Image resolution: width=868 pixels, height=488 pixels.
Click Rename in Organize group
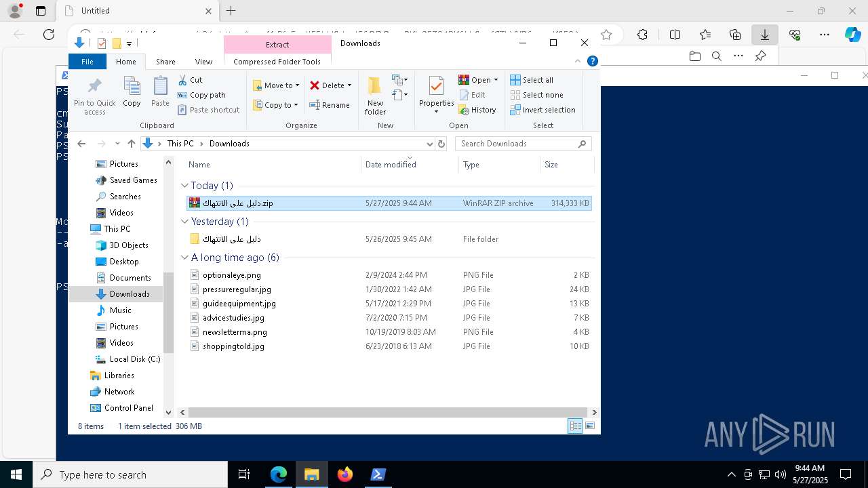tap(330, 105)
